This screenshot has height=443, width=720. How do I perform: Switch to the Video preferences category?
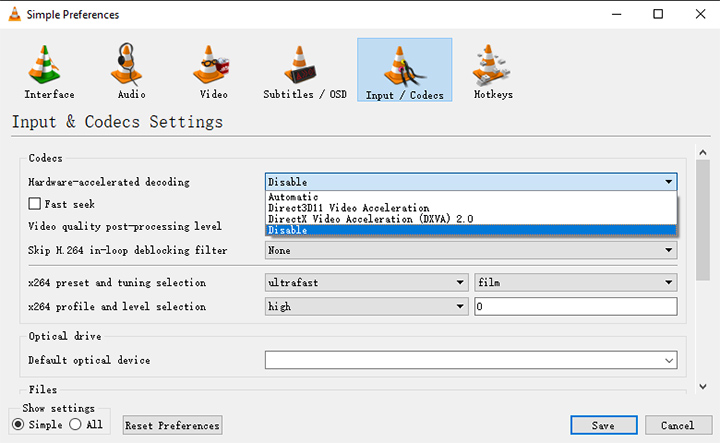click(213, 70)
